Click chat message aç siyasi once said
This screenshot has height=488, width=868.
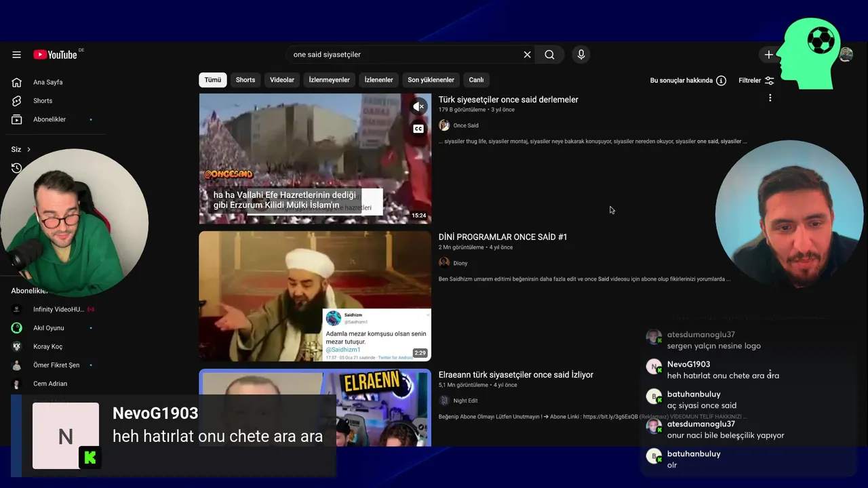702,405
